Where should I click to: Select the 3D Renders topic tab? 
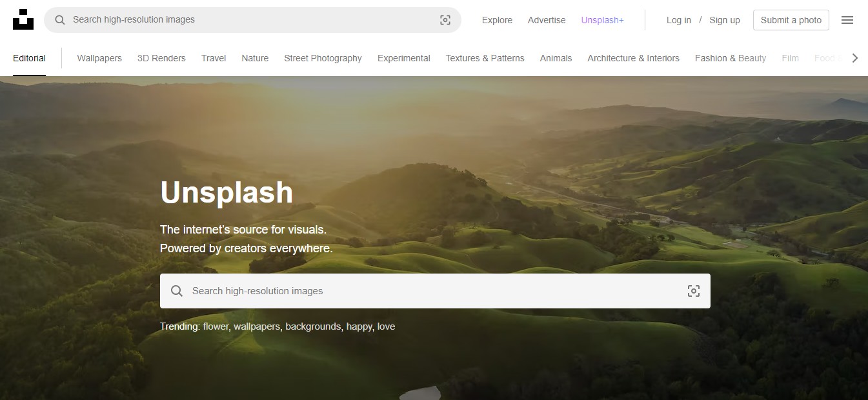161,58
